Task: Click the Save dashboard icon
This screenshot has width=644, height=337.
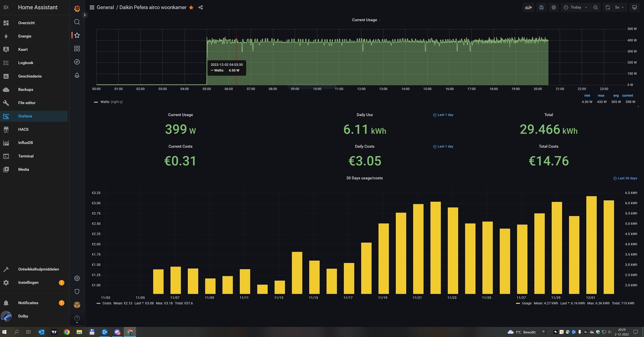Action: click(541, 8)
